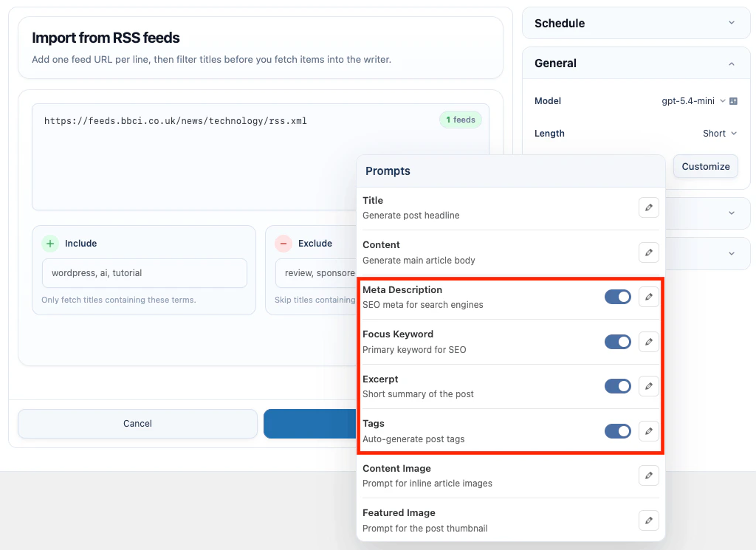Click the Customize button

[x=705, y=166]
